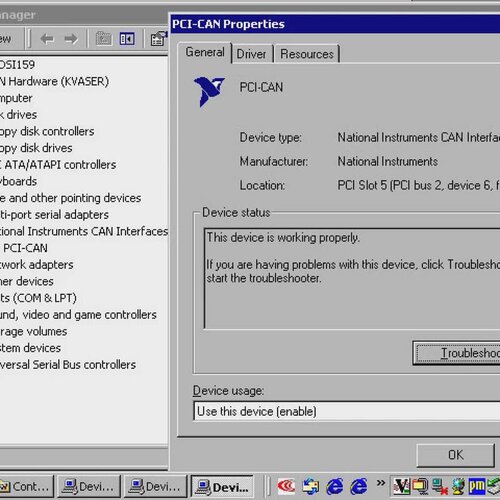Select National Instruments CAN Interfaces tree node
The image size is (500, 500).
[x=83, y=231]
